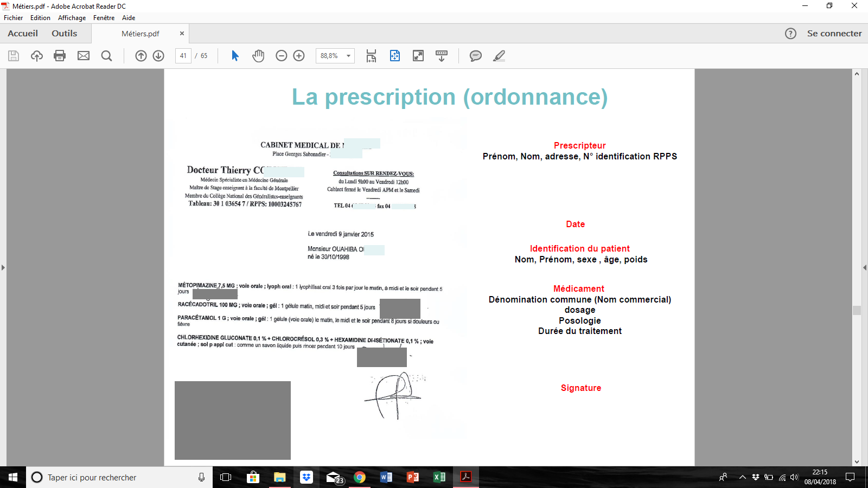Expand the left navigation pane
Image resolution: width=868 pixels, height=488 pixels.
pos(3,267)
